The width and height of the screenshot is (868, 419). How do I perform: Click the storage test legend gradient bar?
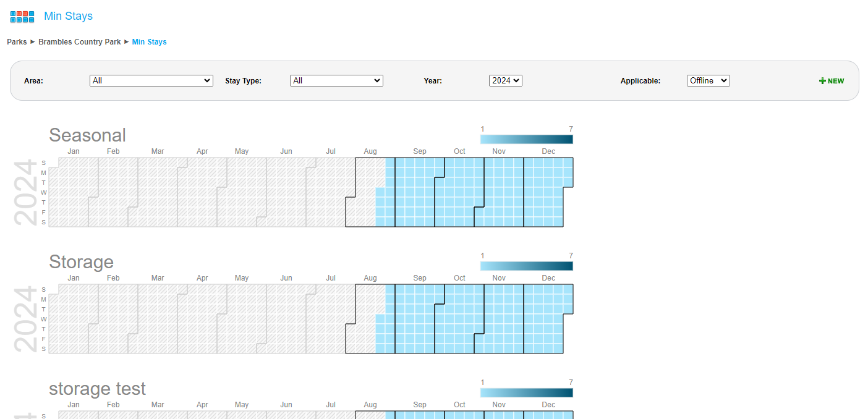click(x=526, y=392)
